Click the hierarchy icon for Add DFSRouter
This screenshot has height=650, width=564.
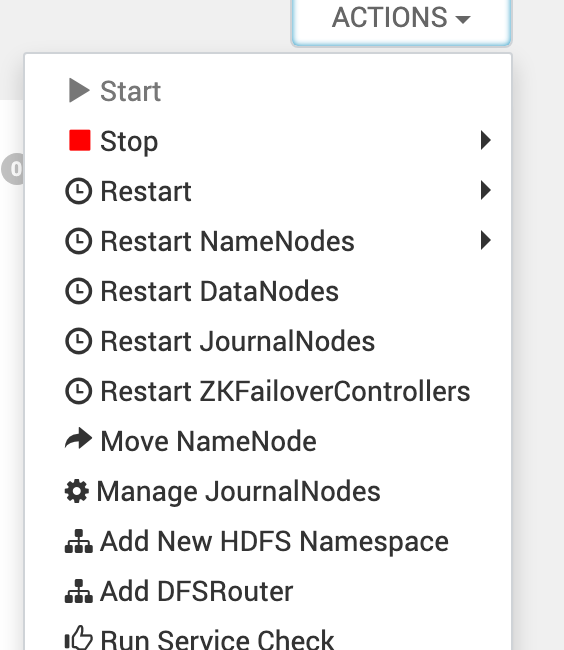[79, 591]
